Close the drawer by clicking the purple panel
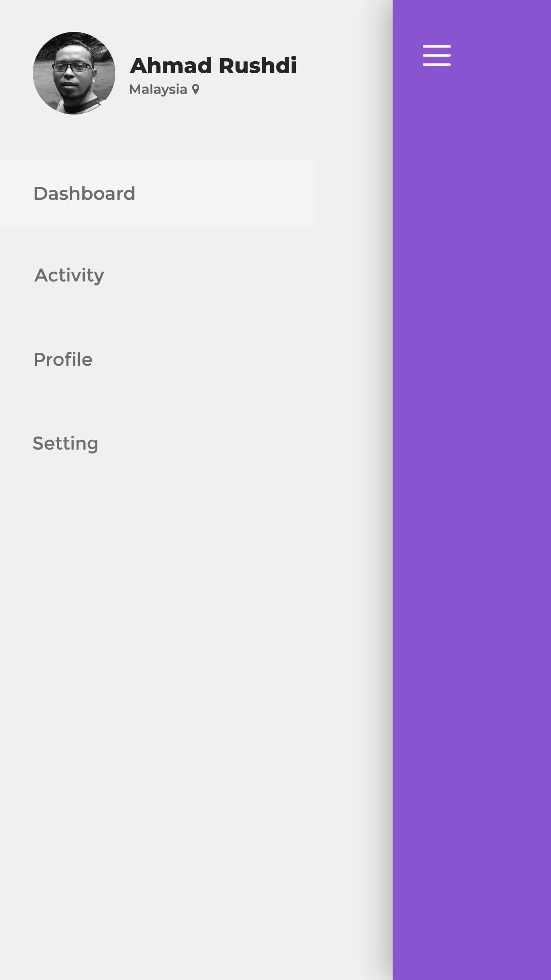 coord(472,533)
